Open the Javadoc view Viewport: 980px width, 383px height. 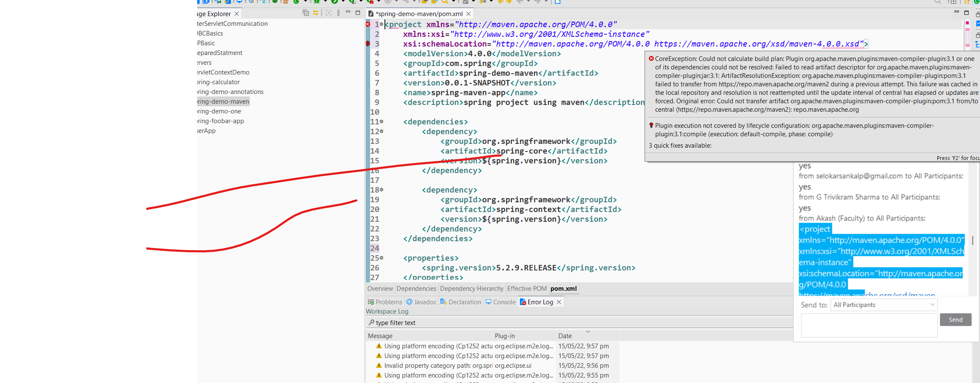pos(422,302)
